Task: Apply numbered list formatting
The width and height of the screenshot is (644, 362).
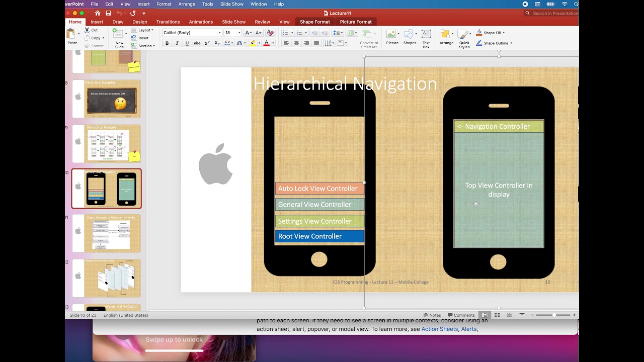Action: pos(299,33)
